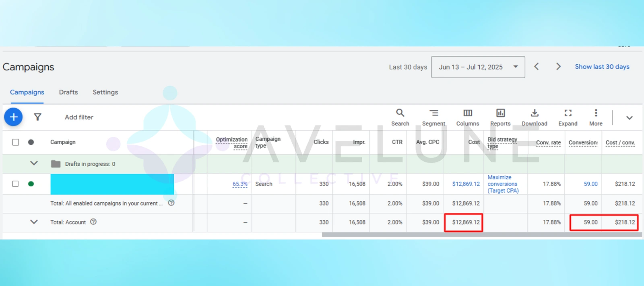644x286 pixels.
Task: Open the 59.00 conversions link in campaign row
Action: click(590, 184)
